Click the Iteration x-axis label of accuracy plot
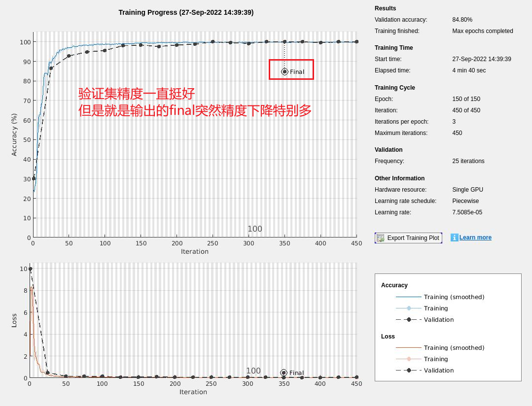This screenshot has height=406, width=532. 195,251
